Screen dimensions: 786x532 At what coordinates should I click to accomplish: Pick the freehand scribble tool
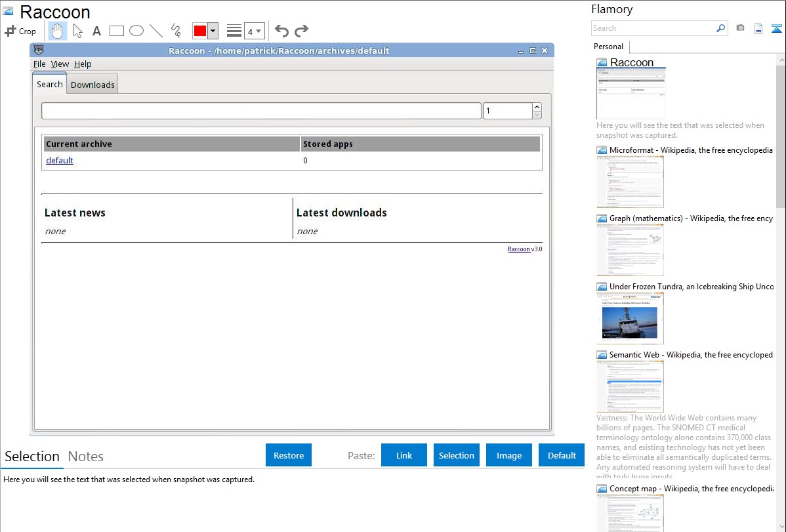pos(176,31)
